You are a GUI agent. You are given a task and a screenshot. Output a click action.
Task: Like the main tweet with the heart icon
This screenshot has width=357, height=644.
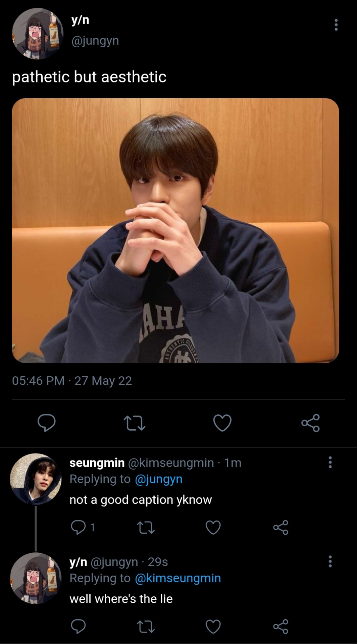click(x=222, y=423)
